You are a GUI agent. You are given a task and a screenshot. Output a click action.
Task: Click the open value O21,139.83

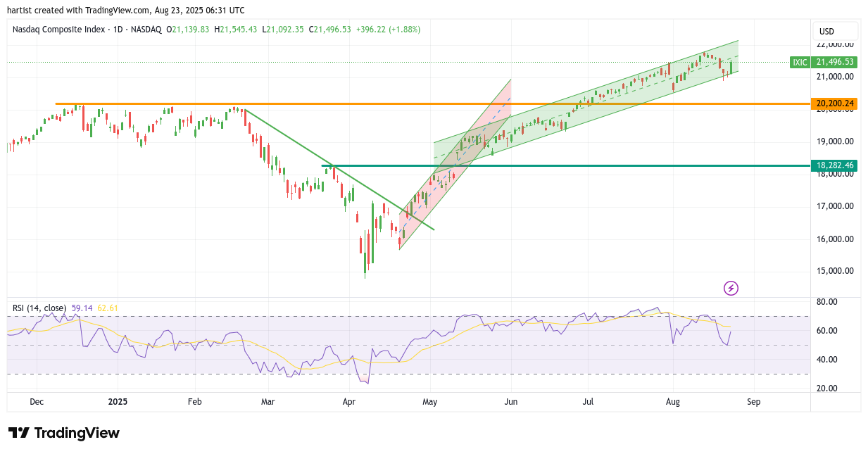(187, 30)
